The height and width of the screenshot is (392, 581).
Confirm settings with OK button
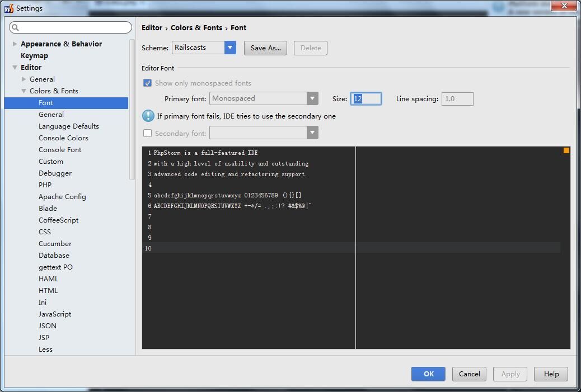(428, 374)
